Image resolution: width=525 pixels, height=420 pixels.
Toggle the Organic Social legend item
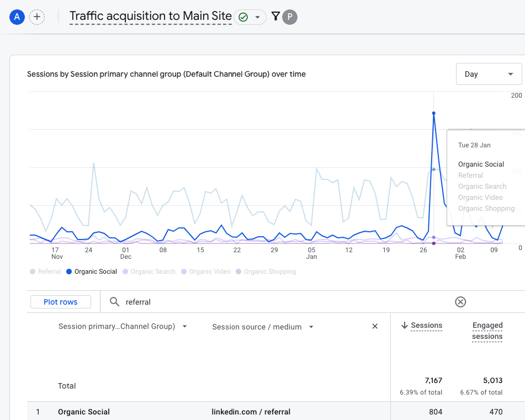(x=92, y=272)
